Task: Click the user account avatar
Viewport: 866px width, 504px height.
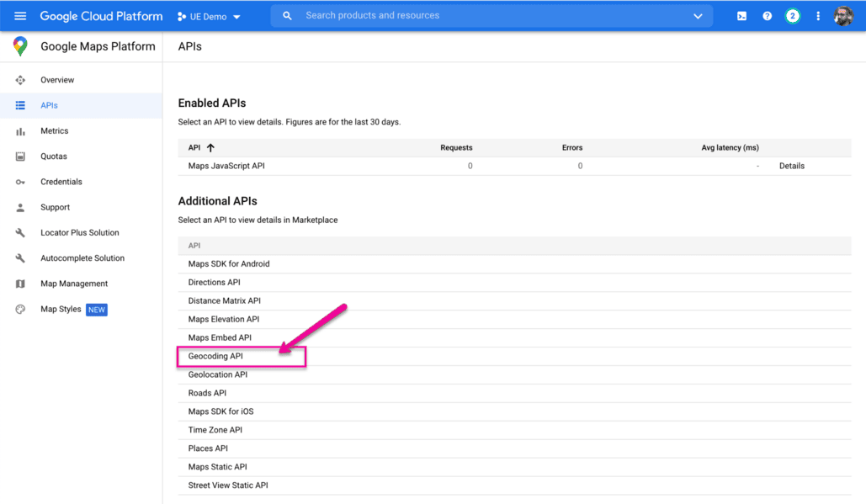Action: [843, 16]
